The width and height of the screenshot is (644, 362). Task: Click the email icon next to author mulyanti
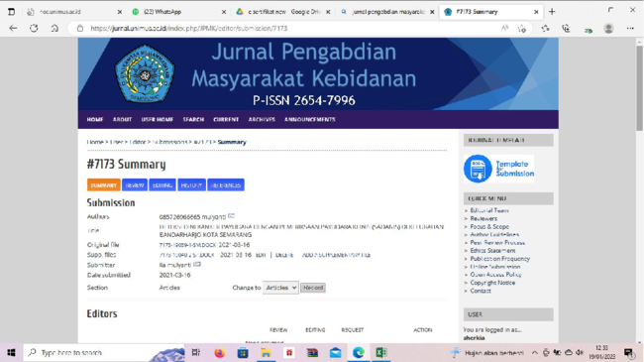click(x=231, y=215)
